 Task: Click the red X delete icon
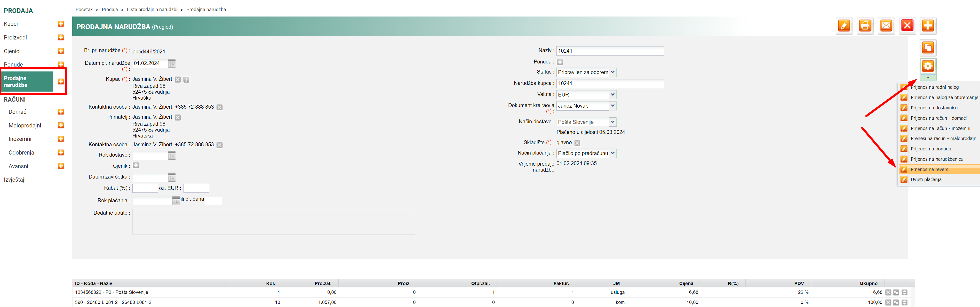pos(907,26)
